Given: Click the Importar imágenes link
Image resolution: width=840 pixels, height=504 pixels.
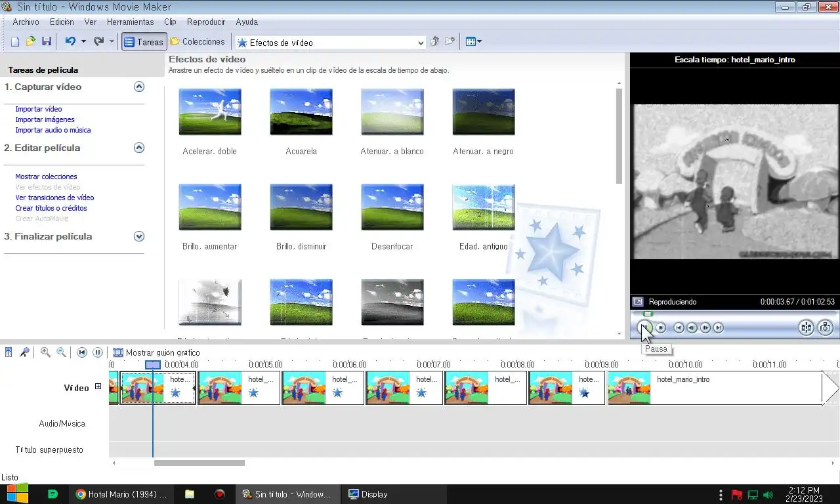Looking at the screenshot, I should click(x=45, y=119).
